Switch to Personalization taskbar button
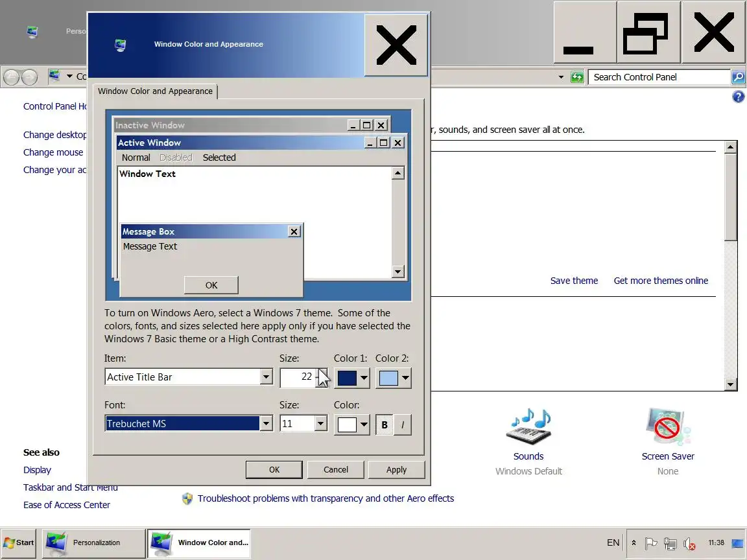The width and height of the screenshot is (747, 560). coord(93,543)
